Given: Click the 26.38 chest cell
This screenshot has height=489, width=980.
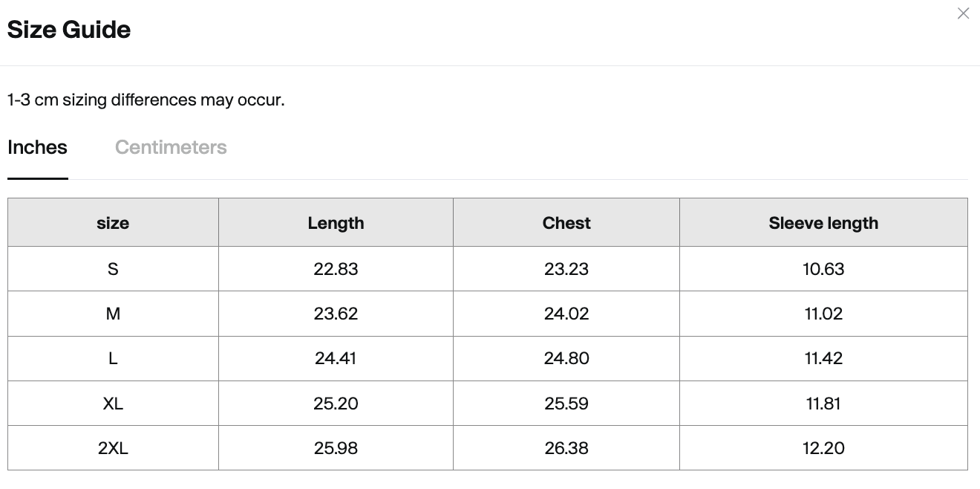Looking at the screenshot, I should click(x=566, y=448).
